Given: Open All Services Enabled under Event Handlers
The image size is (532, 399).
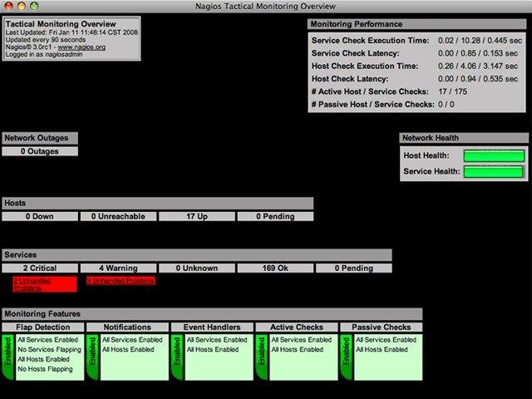Looking at the screenshot, I should click(217, 340).
